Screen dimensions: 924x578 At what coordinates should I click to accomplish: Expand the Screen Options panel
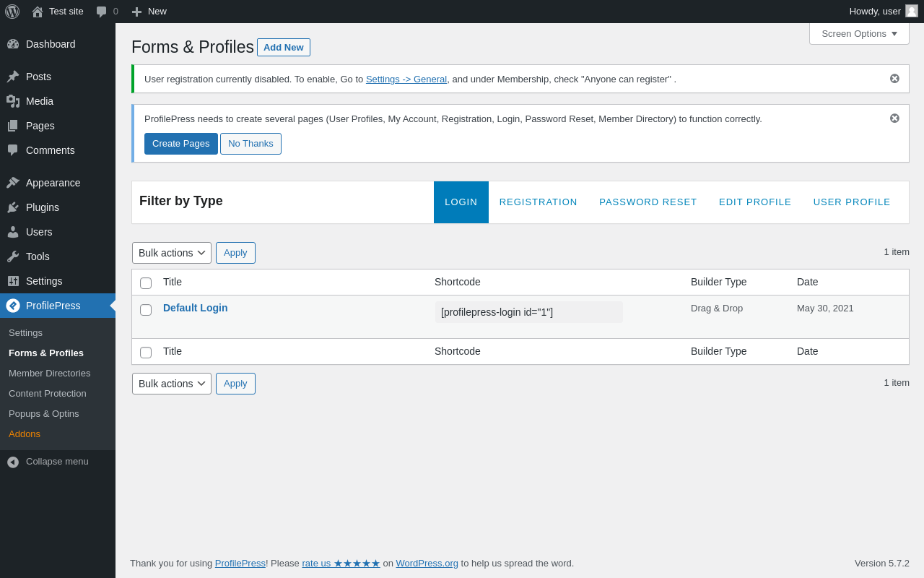click(x=859, y=33)
